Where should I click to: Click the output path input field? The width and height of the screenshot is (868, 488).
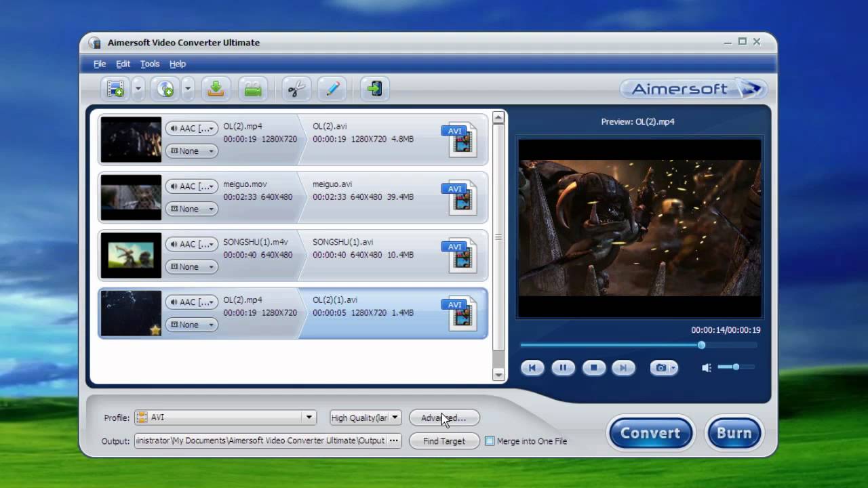[x=260, y=441]
